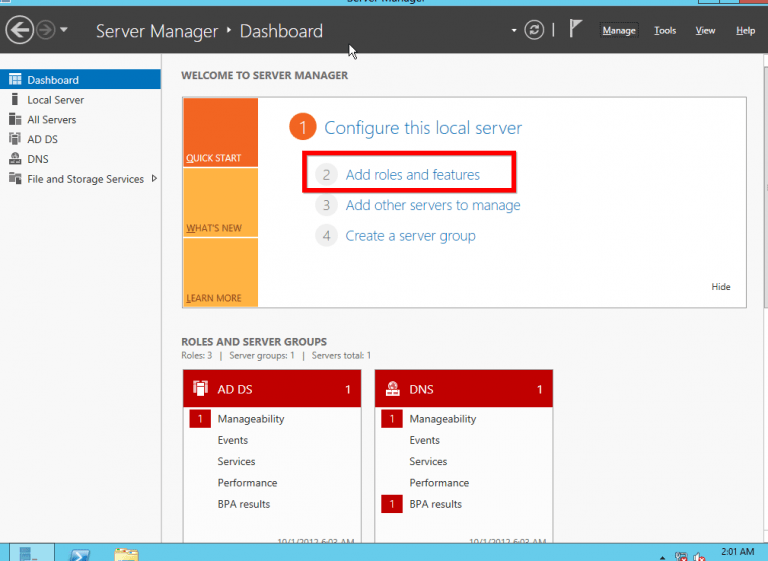Click Add roles and features link
This screenshot has width=768, height=561.
pos(412,174)
